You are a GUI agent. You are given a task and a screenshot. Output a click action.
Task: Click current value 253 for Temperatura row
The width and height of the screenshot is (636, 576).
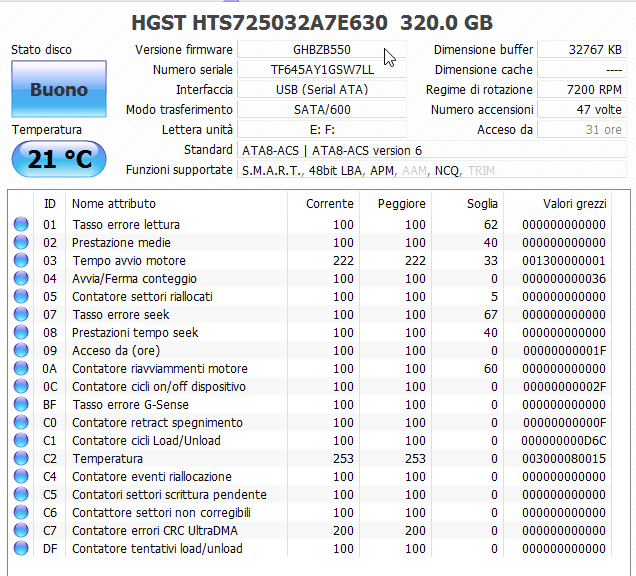(x=343, y=458)
